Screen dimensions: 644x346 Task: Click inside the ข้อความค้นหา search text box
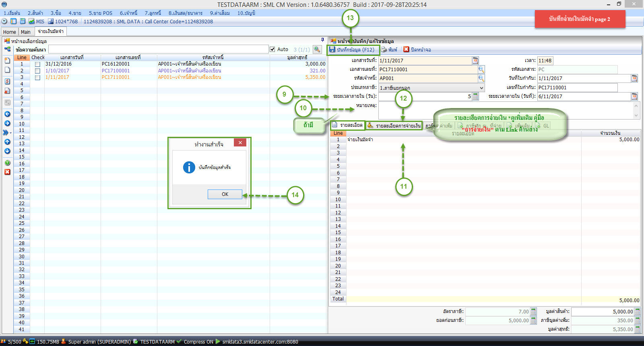tap(158, 49)
